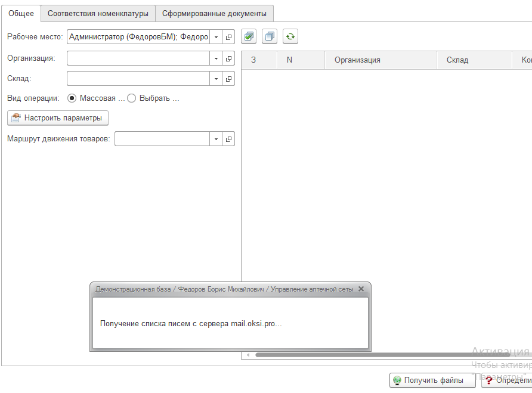Open the Рабочее место item via its open icon

(228, 36)
